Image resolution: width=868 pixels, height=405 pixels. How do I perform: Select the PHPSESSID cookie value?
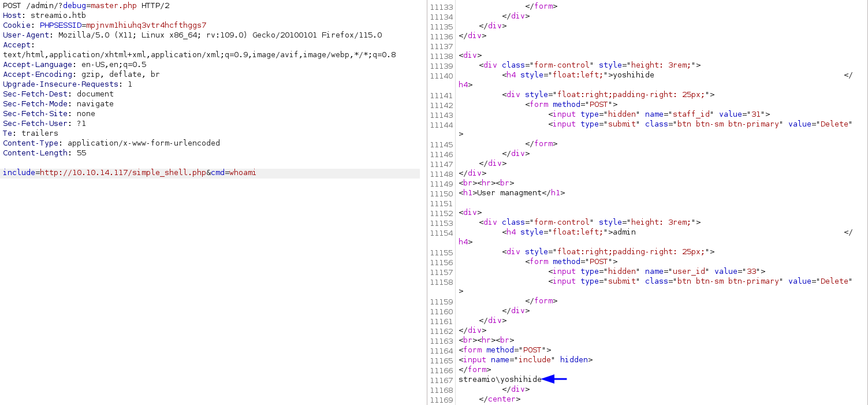(146, 25)
